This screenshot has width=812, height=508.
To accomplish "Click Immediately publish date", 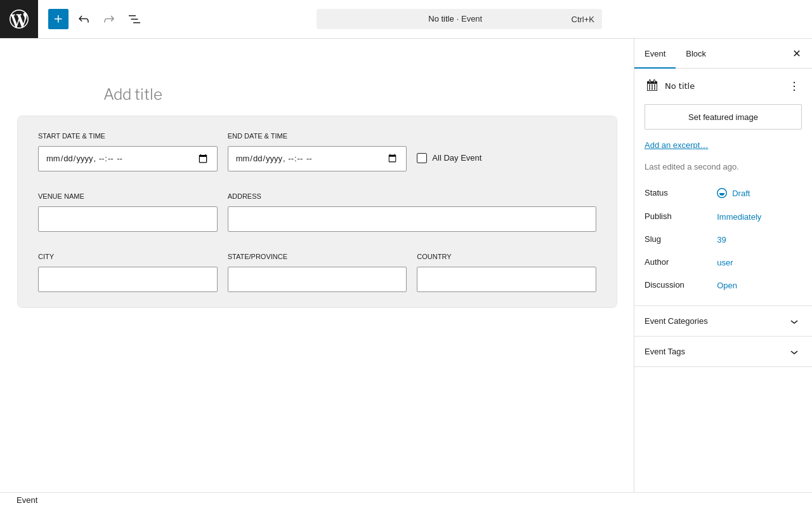I will (x=739, y=217).
